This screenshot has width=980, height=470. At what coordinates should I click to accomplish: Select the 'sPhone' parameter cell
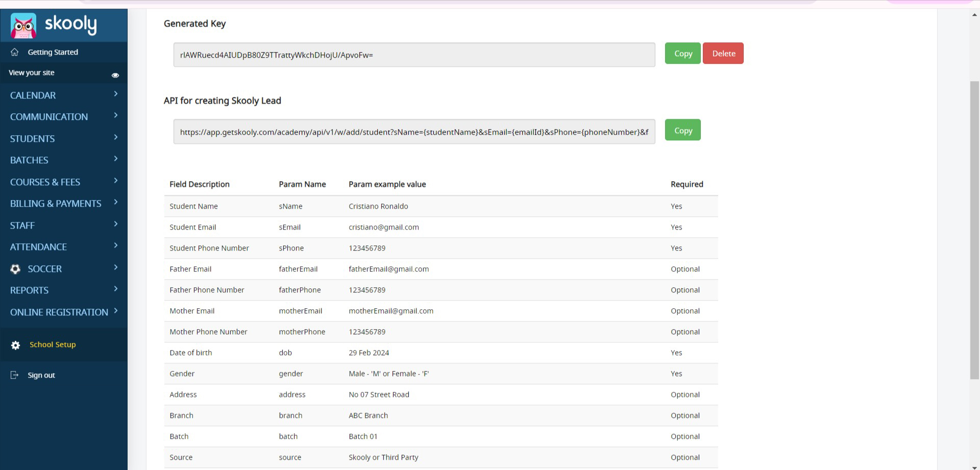point(291,248)
